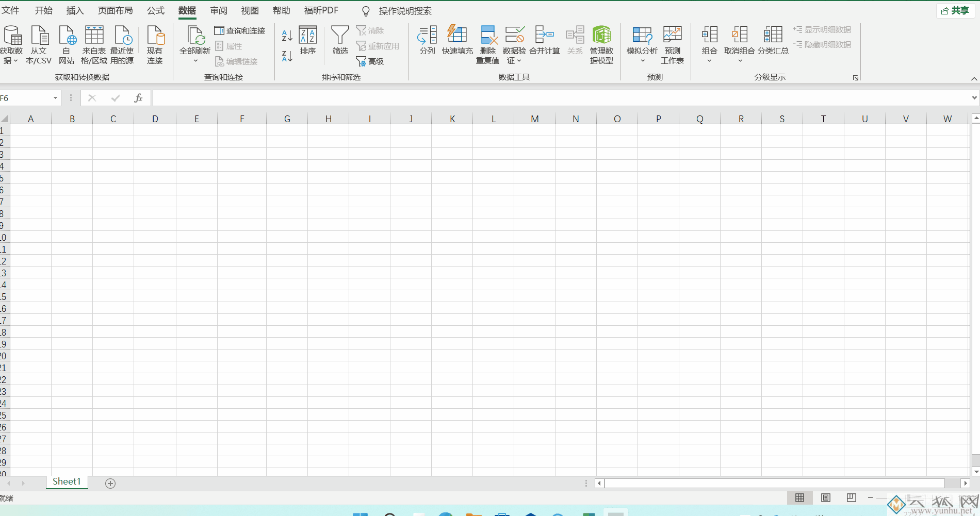Open the Name Box dropdown arrow

(55, 98)
